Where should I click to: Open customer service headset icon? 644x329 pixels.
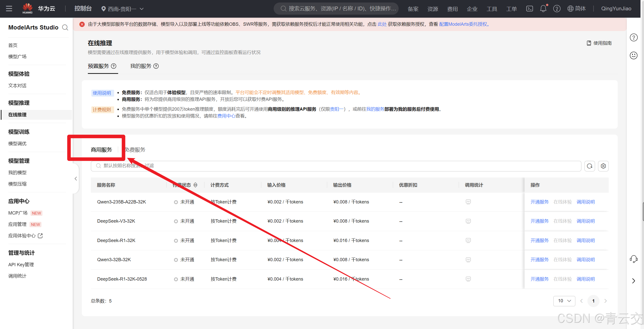pyautogui.click(x=634, y=259)
